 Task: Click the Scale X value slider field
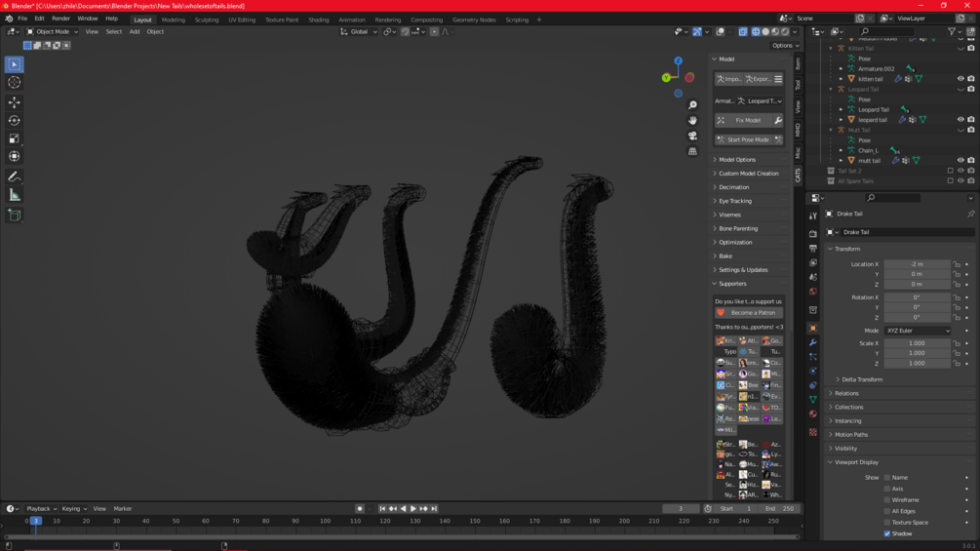(x=917, y=343)
